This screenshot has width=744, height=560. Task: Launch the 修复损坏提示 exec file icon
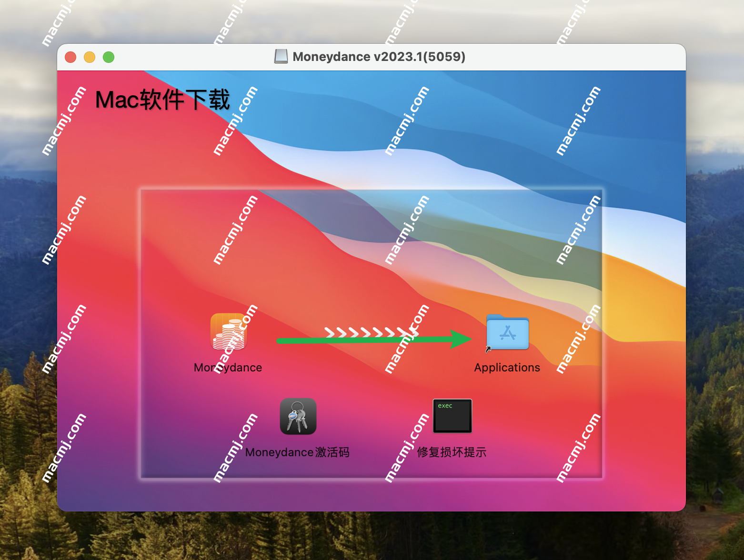click(452, 416)
